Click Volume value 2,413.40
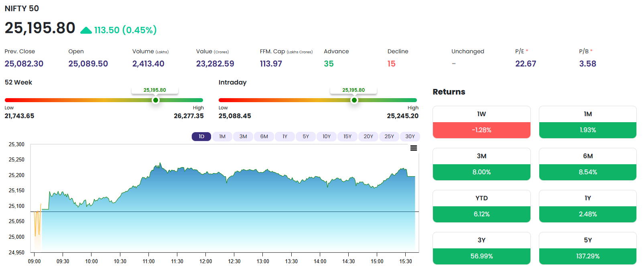644x272 pixels. tap(148, 64)
